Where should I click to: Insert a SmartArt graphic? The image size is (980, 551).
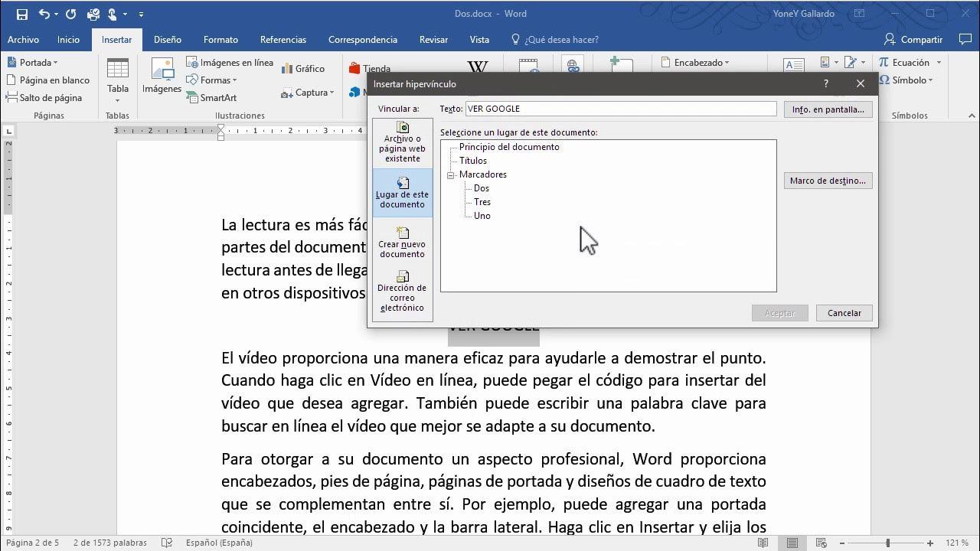[220, 97]
